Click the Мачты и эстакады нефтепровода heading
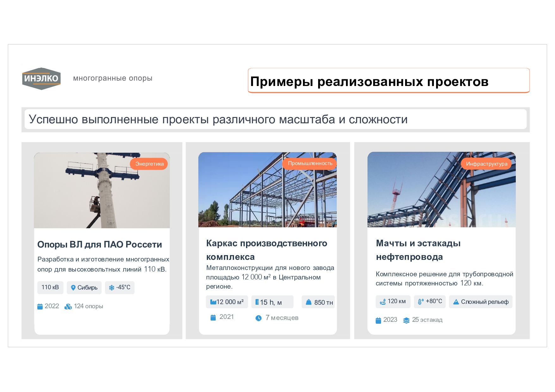Image resolution: width=555 pixels, height=392 pixels. (x=418, y=250)
